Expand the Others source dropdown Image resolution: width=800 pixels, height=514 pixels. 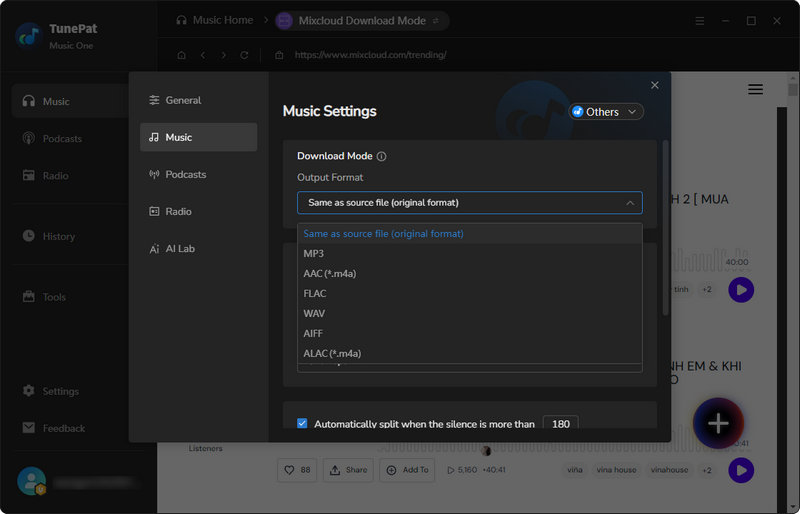[606, 112]
